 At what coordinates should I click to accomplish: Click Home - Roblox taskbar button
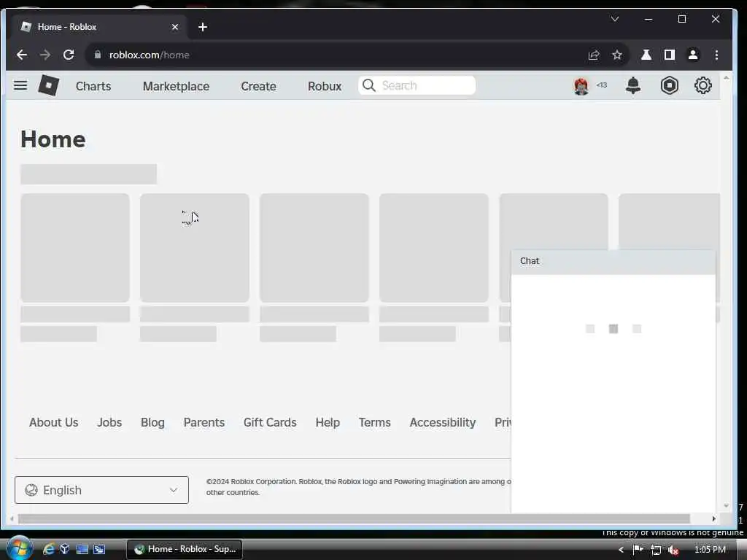coord(185,549)
